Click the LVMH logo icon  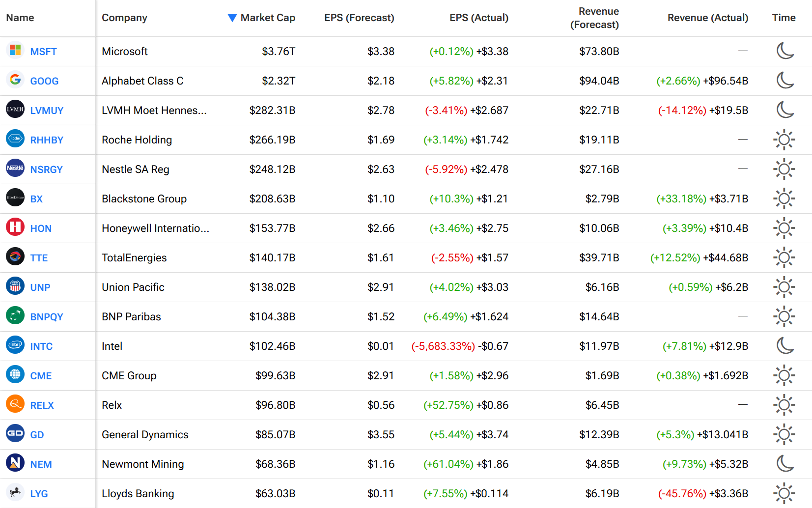[15, 109]
